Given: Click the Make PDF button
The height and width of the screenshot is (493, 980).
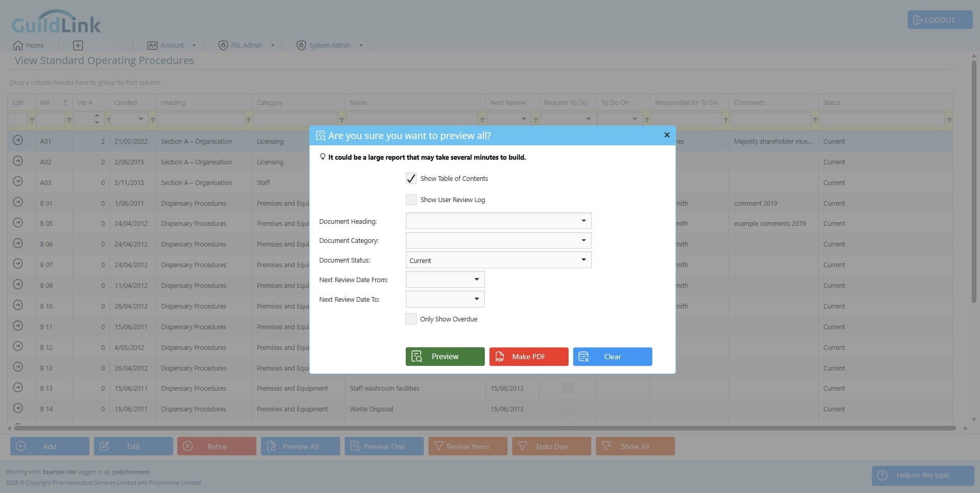Looking at the screenshot, I should tap(529, 357).
